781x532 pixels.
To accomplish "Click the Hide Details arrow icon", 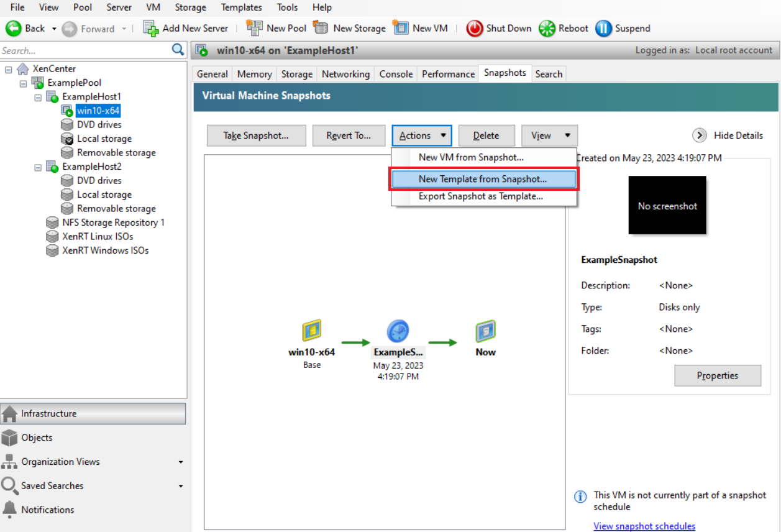I will point(700,135).
